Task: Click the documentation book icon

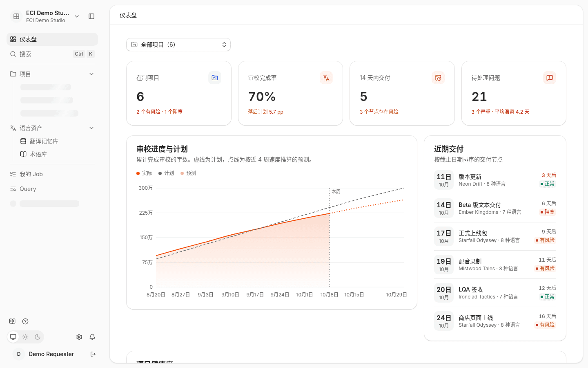Action: tap(12, 321)
